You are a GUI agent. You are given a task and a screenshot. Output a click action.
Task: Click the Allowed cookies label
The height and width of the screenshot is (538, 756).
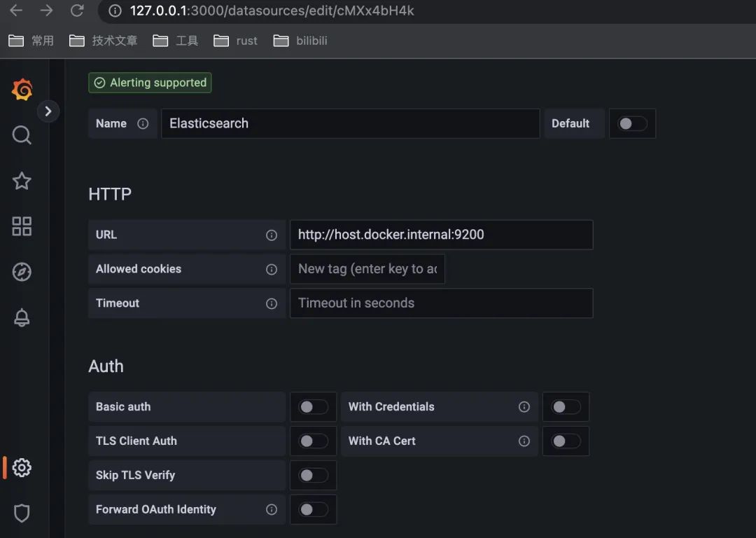tap(139, 269)
